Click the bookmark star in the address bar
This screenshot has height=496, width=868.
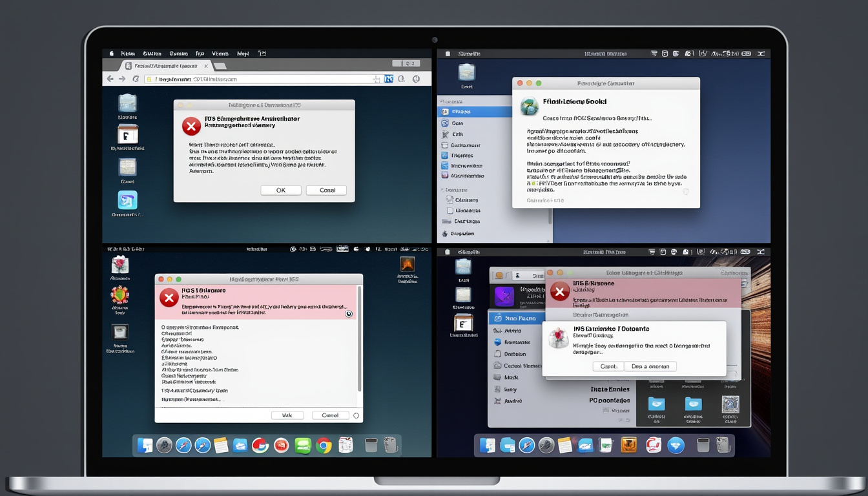(x=377, y=79)
